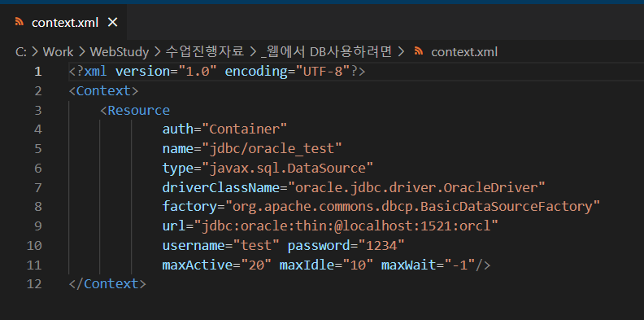Click the XML file icon on the tab
The image size is (644, 320).
tap(20, 22)
